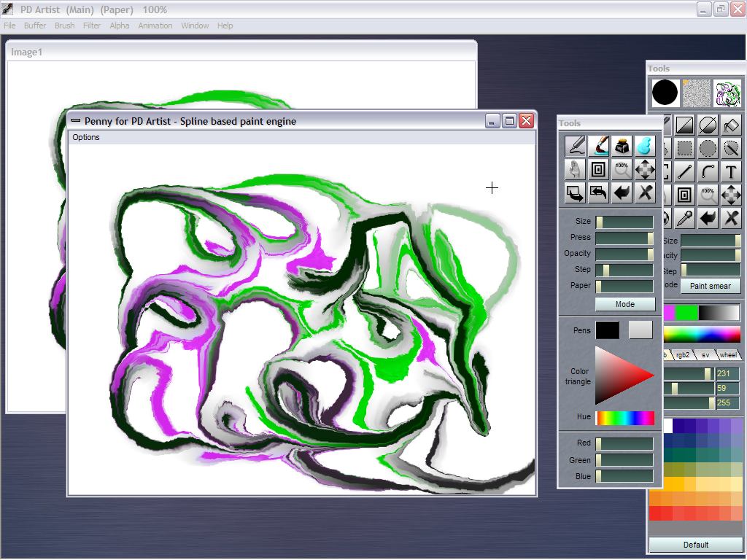Image resolution: width=747 pixels, height=560 pixels.
Task: Open the Options menu in Penny window
Action: pyautogui.click(x=86, y=137)
